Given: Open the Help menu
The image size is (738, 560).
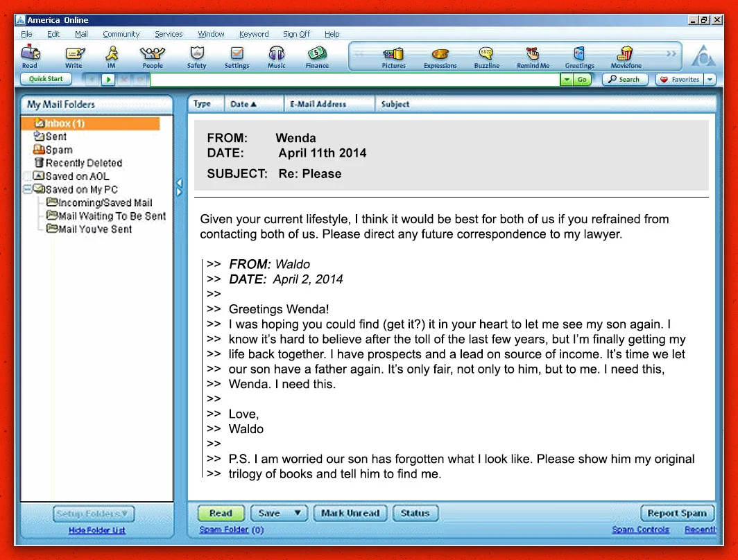Looking at the screenshot, I should coord(332,34).
